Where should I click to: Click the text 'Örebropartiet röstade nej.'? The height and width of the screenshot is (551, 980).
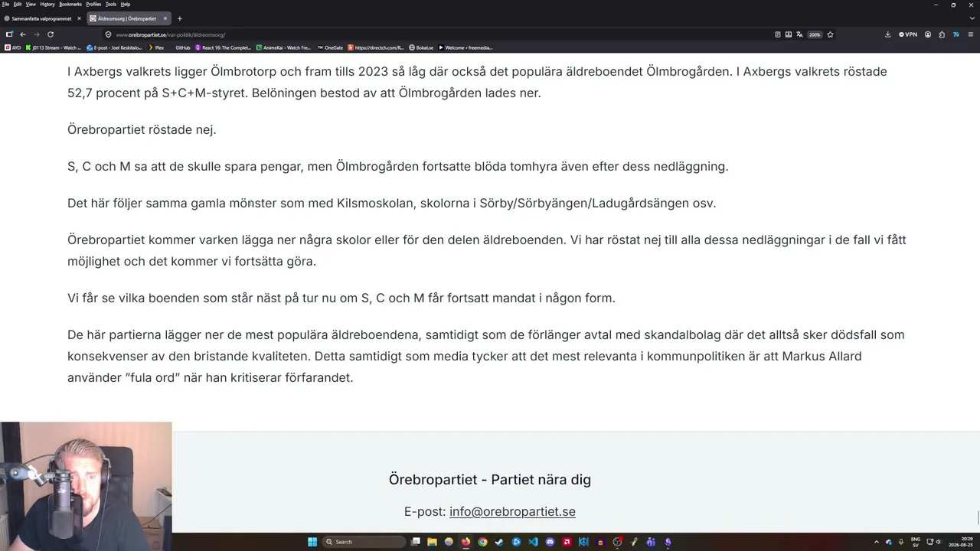point(142,129)
